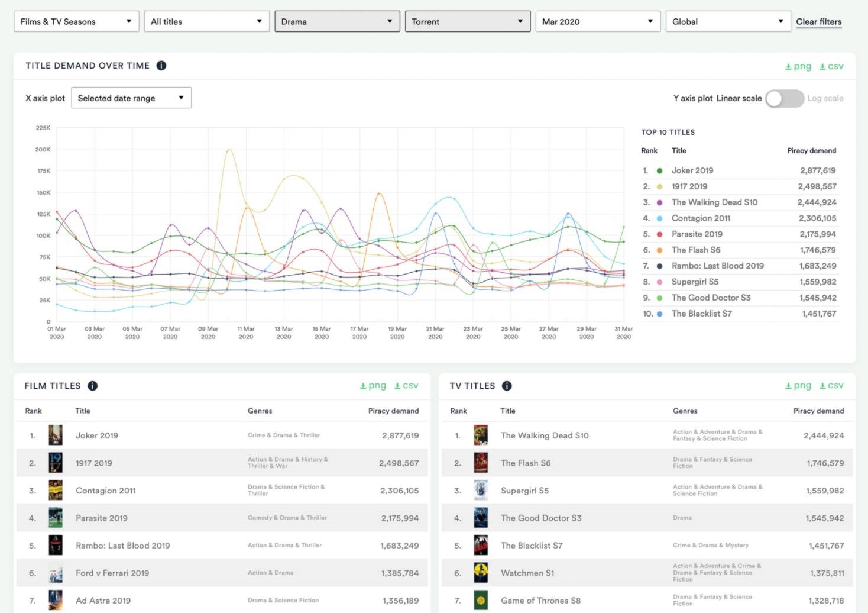
Task: Click info icon beside Title Demand Over Time
Action: (x=161, y=66)
